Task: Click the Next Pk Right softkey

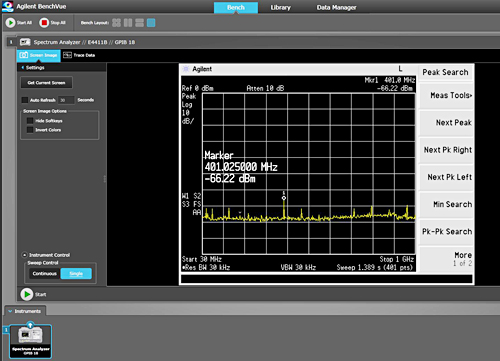Action: pyautogui.click(x=446, y=150)
